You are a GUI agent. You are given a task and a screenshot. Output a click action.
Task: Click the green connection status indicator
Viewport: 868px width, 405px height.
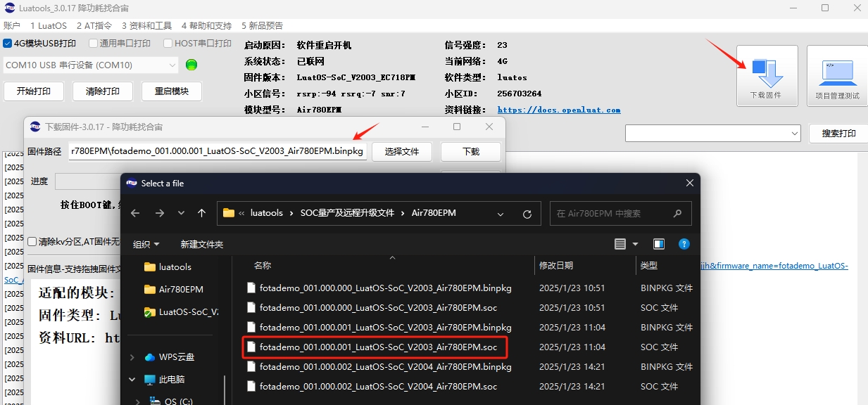pos(191,65)
